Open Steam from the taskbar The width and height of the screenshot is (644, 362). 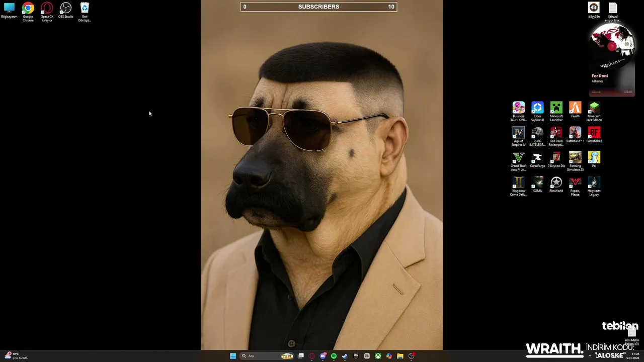(x=345, y=356)
